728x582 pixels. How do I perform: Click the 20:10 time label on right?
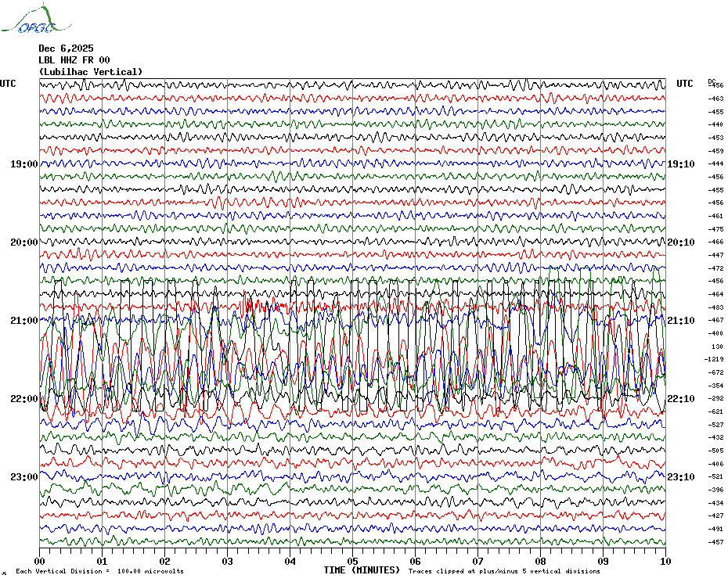click(x=680, y=242)
